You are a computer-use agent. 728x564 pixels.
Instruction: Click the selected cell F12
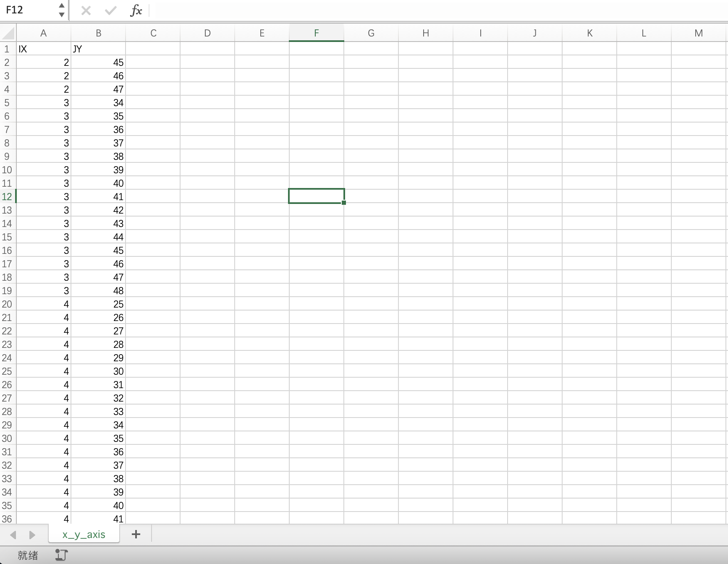click(317, 196)
